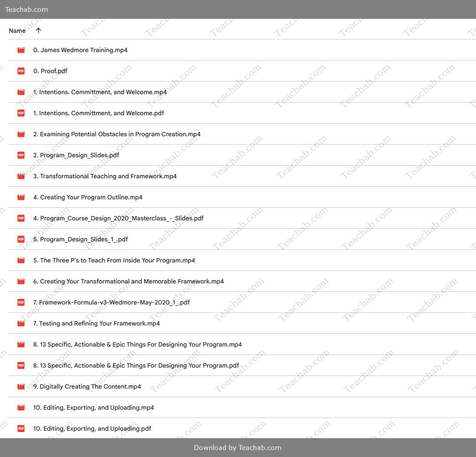This screenshot has width=476, height=457.
Task: Click the PDF icon beside 0. Proof.pdf
Action: point(21,71)
